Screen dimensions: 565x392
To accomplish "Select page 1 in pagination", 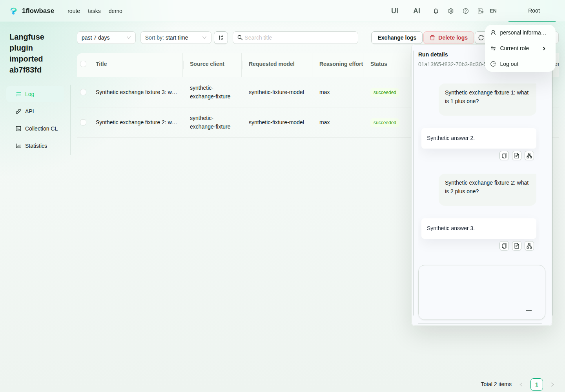I will tap(537, 385).
